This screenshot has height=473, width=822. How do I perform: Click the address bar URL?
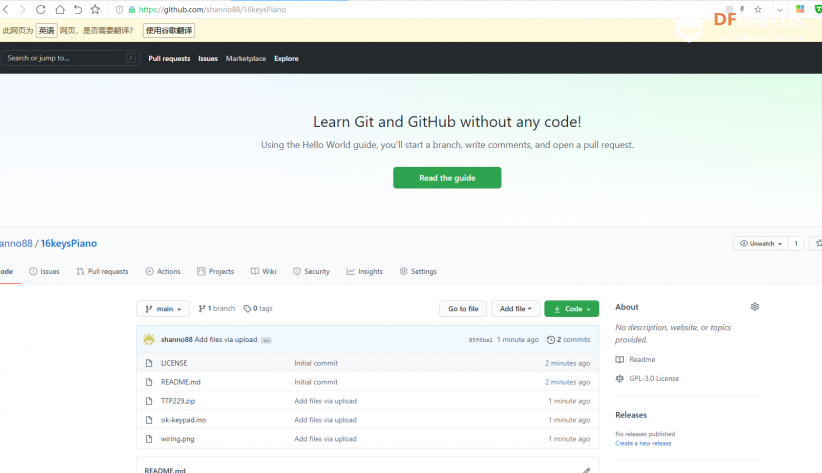tap(212, 9)
